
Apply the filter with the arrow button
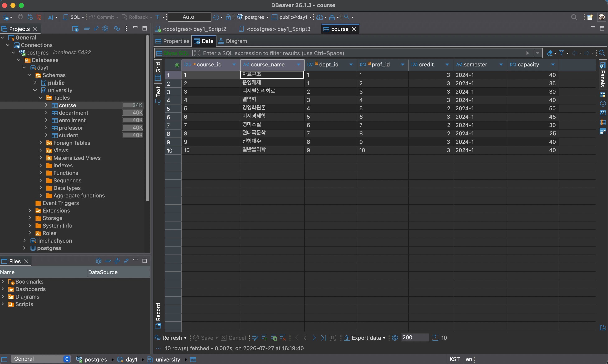[x=528, y=53]
